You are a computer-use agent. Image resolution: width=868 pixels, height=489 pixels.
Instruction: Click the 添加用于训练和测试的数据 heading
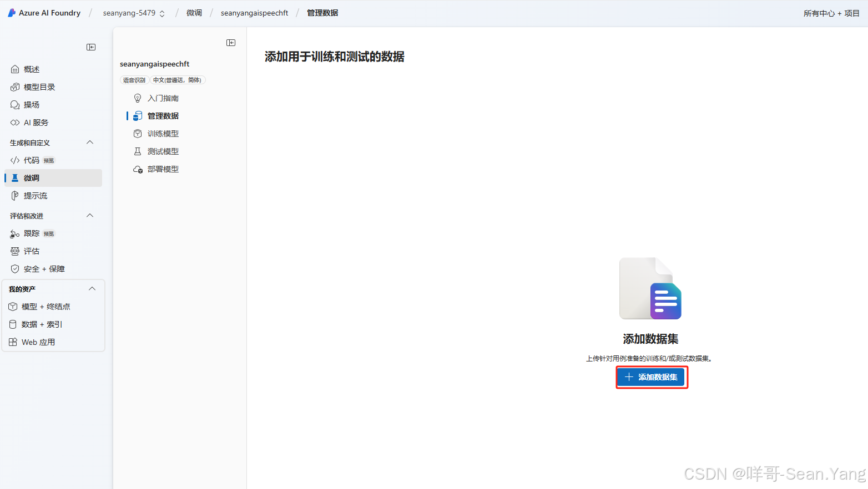335,57
